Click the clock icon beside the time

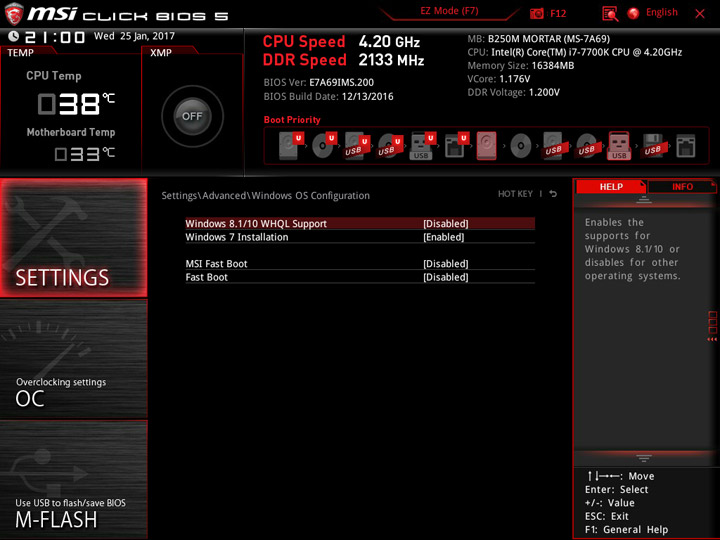click(x=13, y=36)
